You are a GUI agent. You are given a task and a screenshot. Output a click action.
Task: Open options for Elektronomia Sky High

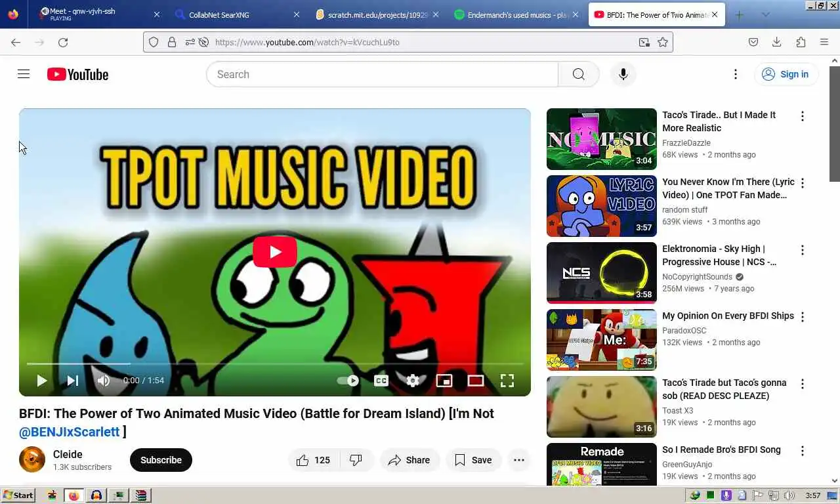point(802,250)
